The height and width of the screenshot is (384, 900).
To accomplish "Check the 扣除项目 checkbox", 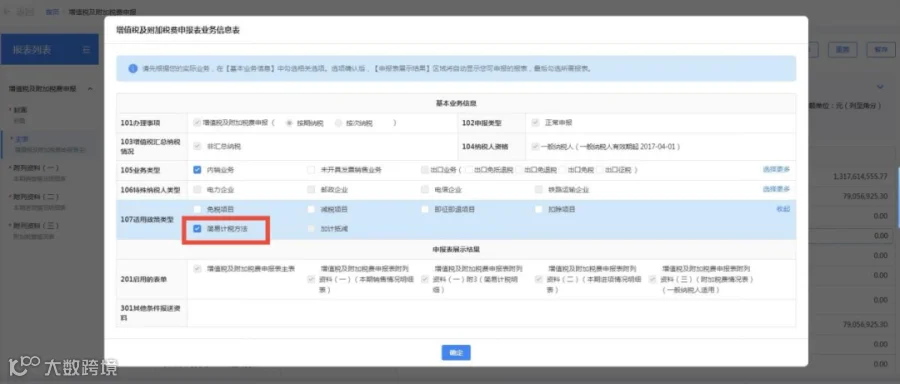I will (538, 209).
